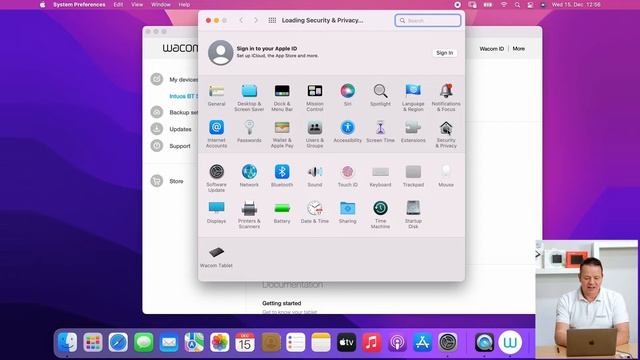Show all preferences grid button
Image resolution: width=640 pixels, height=360 pixels.
pyautogui.click(x=272, y=20)
